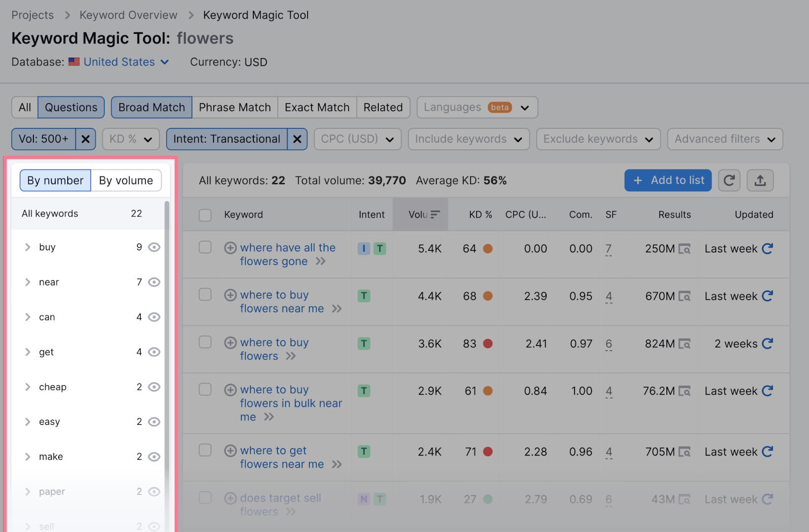
Task: Select the By volume tab
Action: [x=126, y=181]
